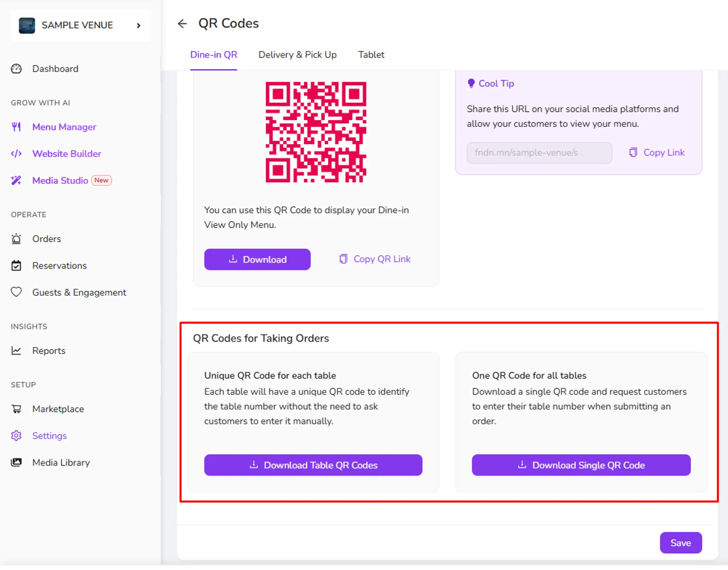Switch to the Delivery & Pick Up tab

pos(298,55)
